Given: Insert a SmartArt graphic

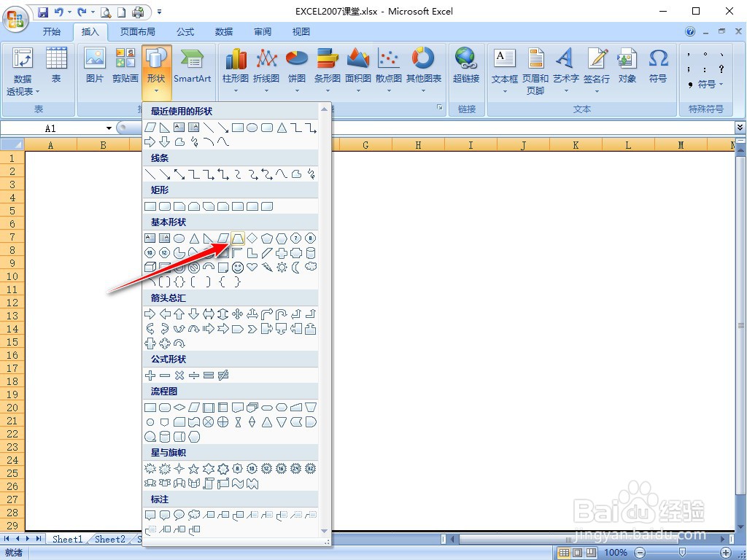Looking at the screenshot, I should pos(192,66).
